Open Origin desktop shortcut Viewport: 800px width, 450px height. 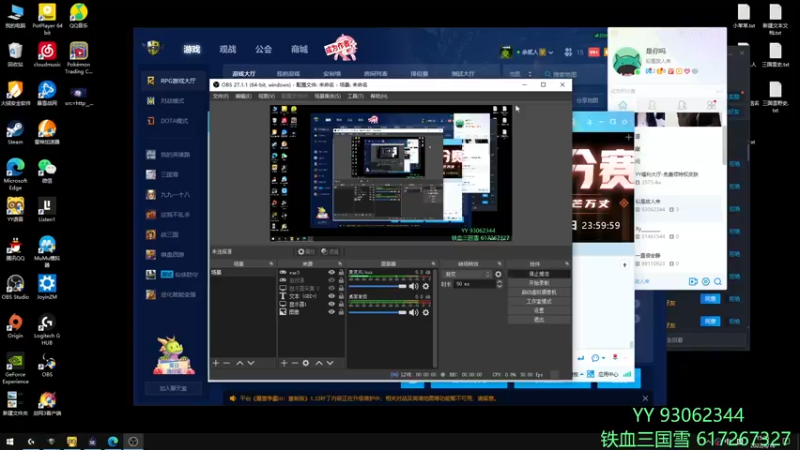pos(15,327)
